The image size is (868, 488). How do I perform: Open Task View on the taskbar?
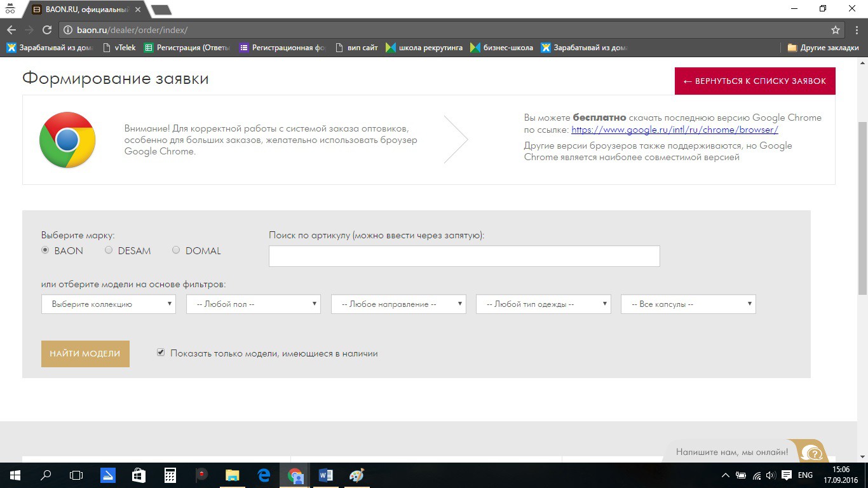tap(76, 475)
